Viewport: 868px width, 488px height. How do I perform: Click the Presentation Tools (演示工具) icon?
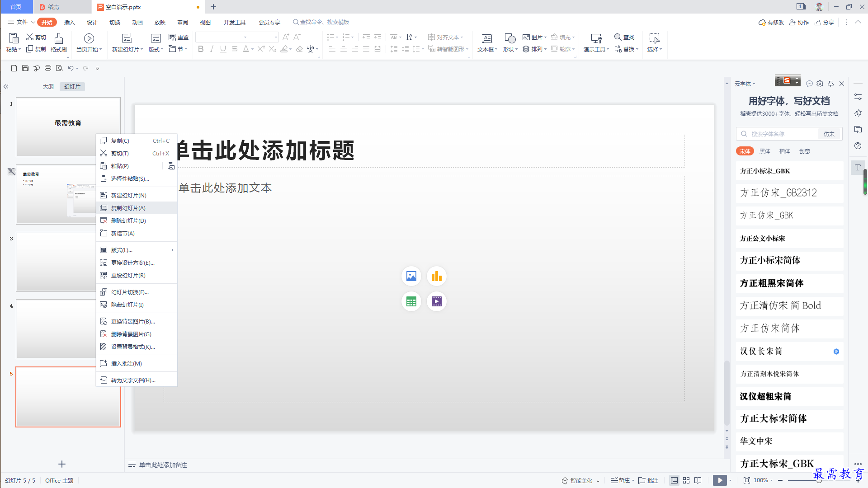pos(596,38)
